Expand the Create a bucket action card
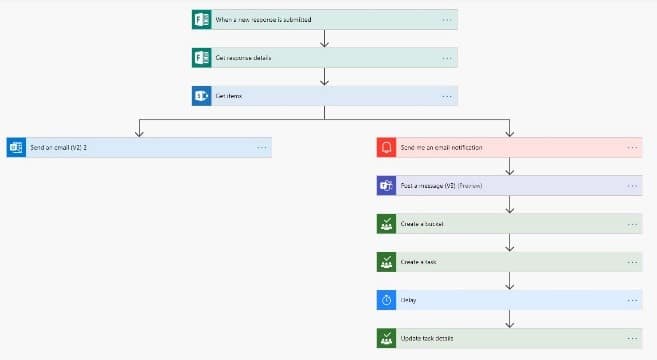Viewport: 657px width, 360px height. [x=510, y=224]
